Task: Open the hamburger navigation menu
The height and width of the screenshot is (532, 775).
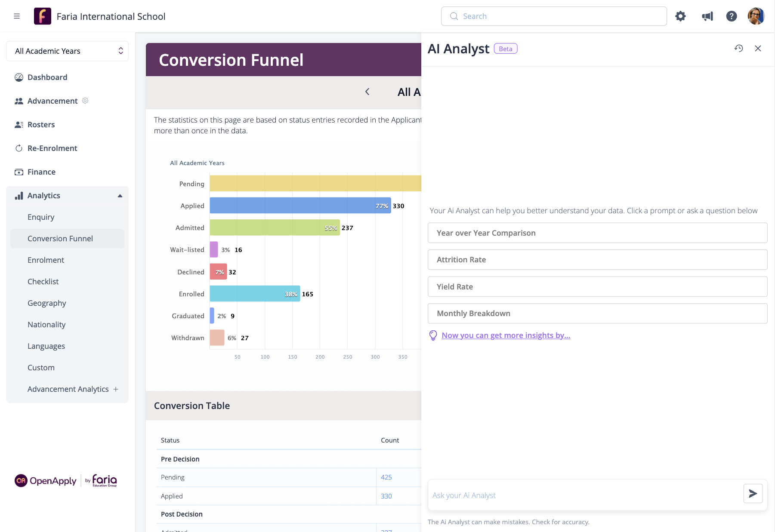Action: pyautogui.click(x=17, y=16)
